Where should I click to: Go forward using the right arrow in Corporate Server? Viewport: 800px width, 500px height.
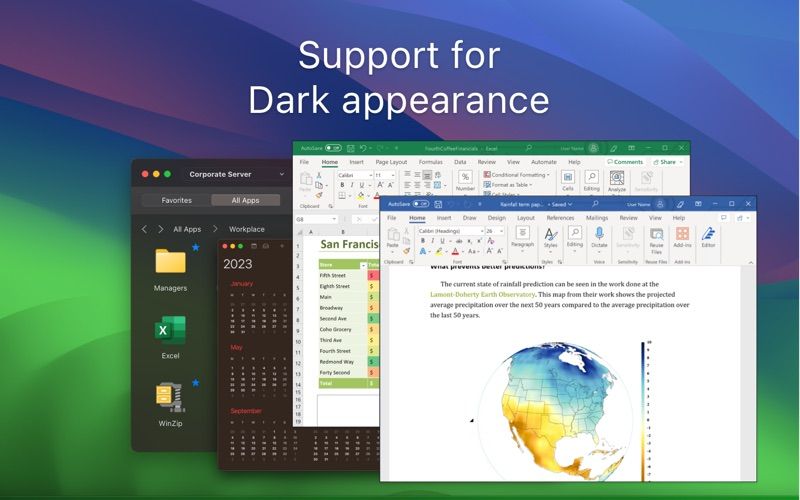[161, 229]
